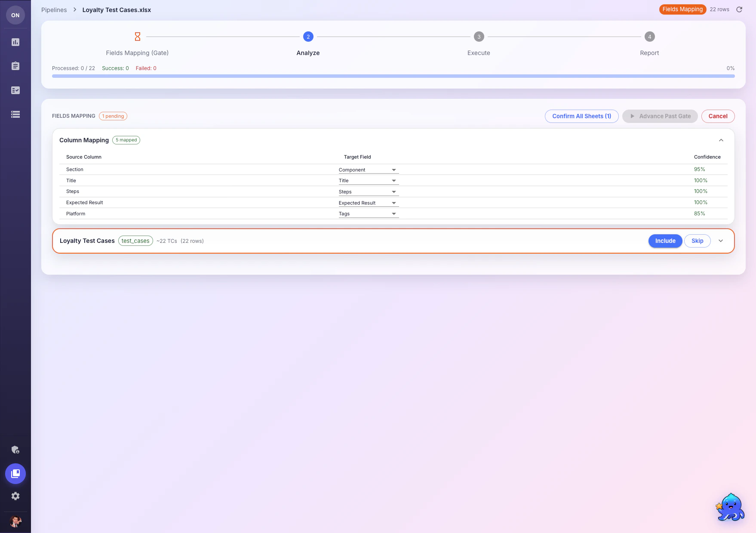Open Target Field dropdown for Expected Result row
Screen dimensions: 756x533
point(369,203)
